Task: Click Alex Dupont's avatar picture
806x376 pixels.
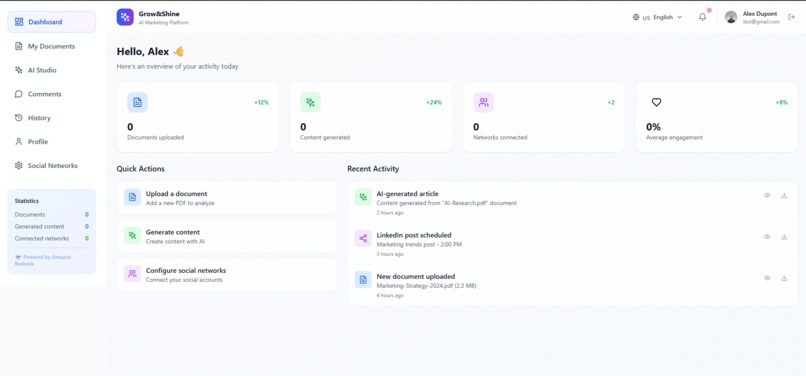Action: (x=731, y=17)
